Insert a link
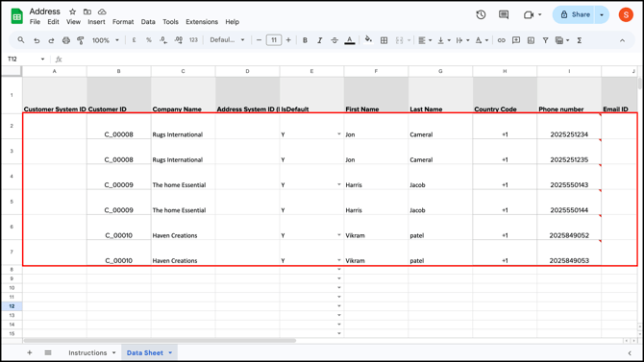644x362 pixels. point(501,40)
